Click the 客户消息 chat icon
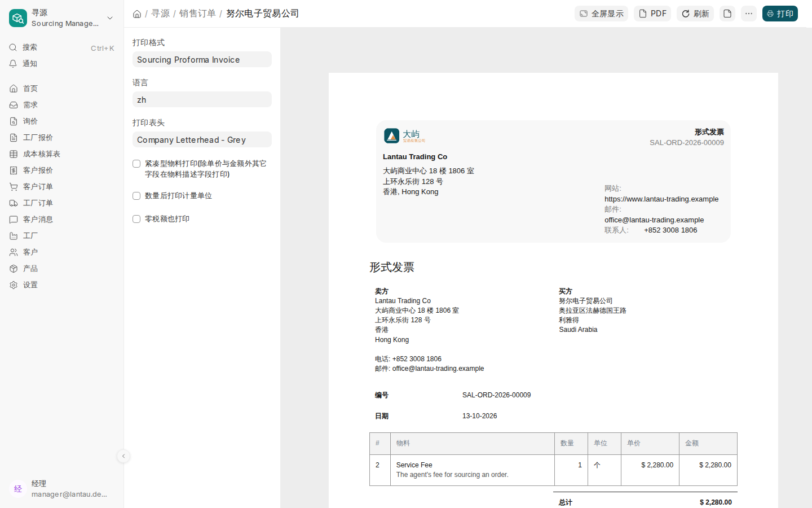Viewport: 812px width, 508px height. [x=14, y=220]
